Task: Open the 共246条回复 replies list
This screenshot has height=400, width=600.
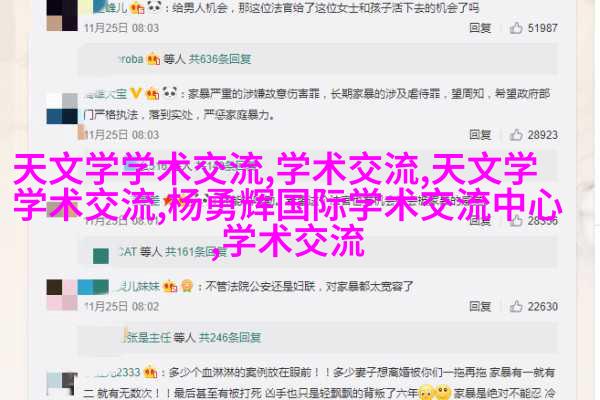Action: click(230, 337)
